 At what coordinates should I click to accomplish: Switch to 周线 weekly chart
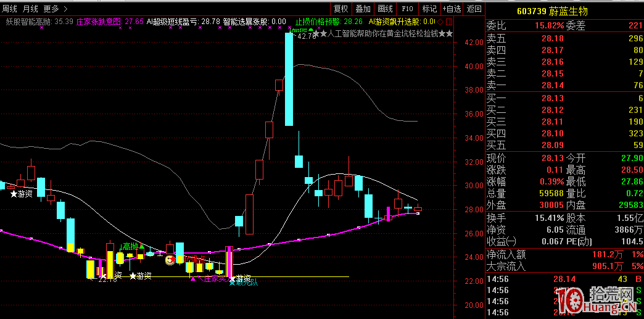tap(10, 8)
